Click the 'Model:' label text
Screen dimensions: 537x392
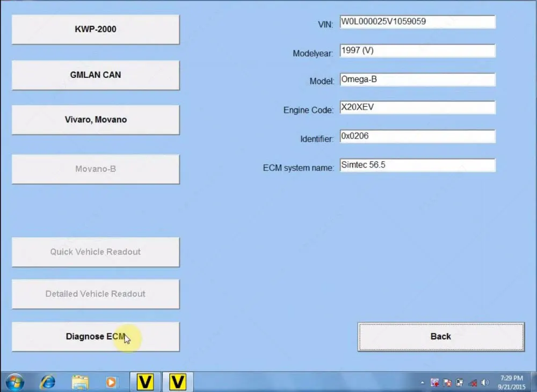coord(322,81)
